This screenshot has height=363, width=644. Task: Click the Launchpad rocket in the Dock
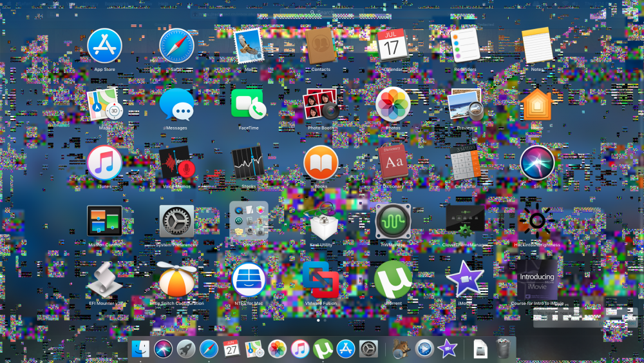pyautogui.click(x=186, y=349)
